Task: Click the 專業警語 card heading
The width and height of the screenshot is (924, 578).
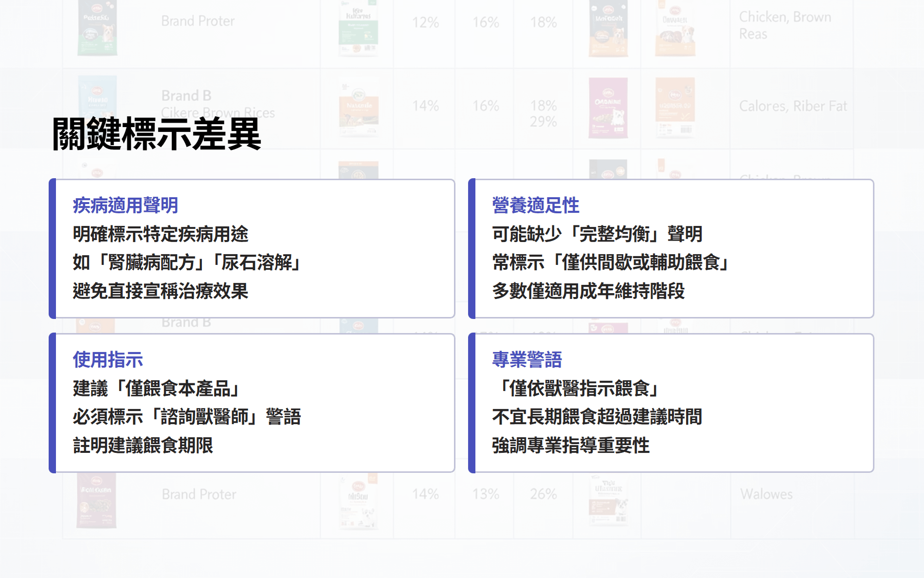Action: 526,360
